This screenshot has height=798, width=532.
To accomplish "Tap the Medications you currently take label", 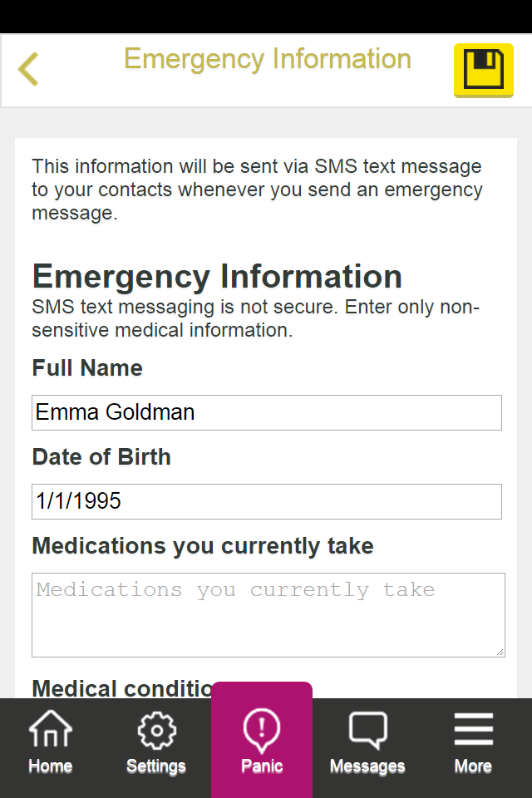I will point(203,546).
